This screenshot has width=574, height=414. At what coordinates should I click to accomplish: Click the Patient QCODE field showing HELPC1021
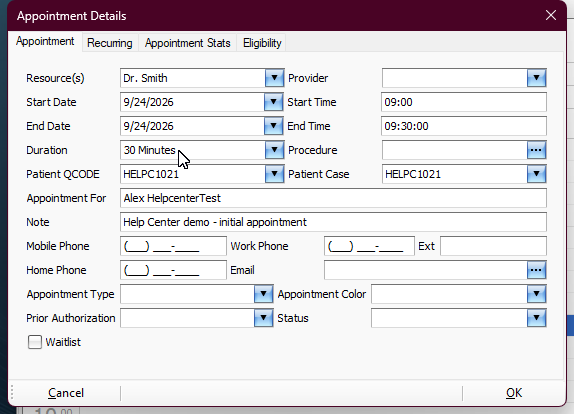[193, 174]
